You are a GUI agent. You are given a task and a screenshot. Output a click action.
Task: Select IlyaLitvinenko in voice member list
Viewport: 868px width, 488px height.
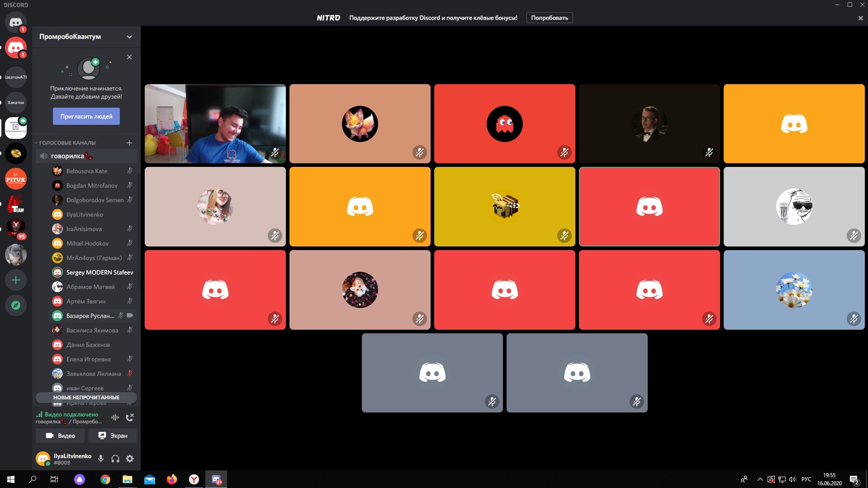pyautogui.click(x=92, y=214)
